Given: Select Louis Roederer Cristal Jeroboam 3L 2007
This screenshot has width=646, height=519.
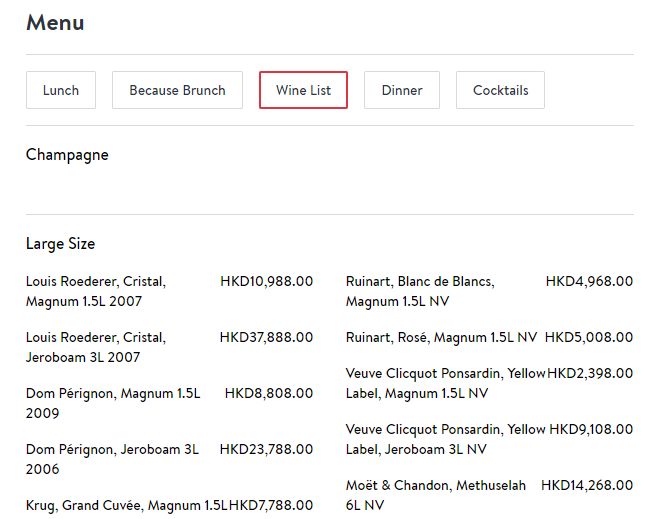Looking at the screenshot, I should (x=96, y=347).
